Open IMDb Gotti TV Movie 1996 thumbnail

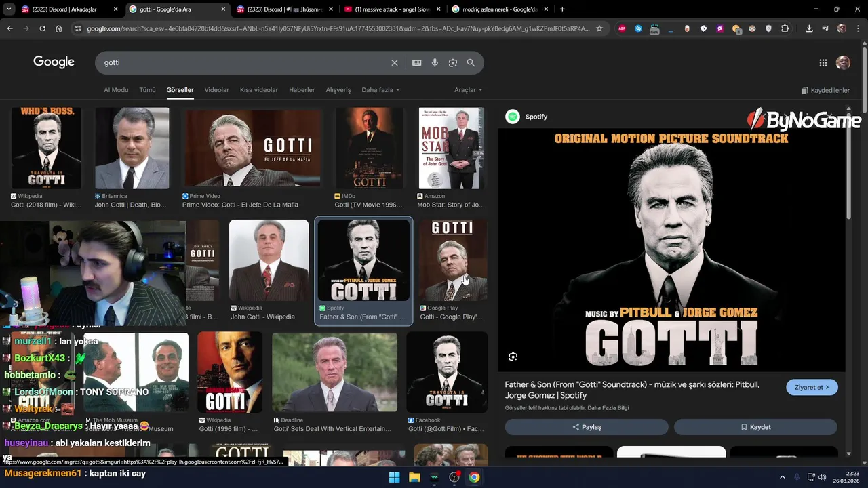369,148
